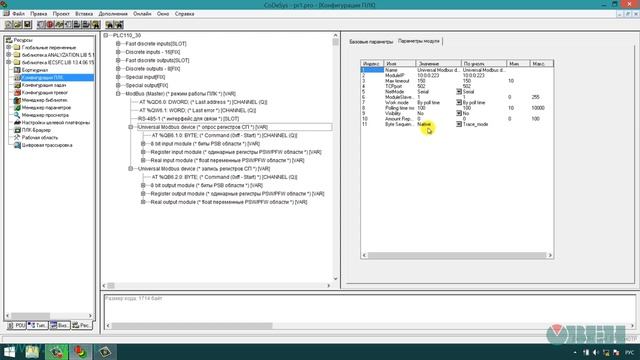Select the RS-485-1 interface row
The height and width of the screenshot is (360, 640).
[188, 119]
